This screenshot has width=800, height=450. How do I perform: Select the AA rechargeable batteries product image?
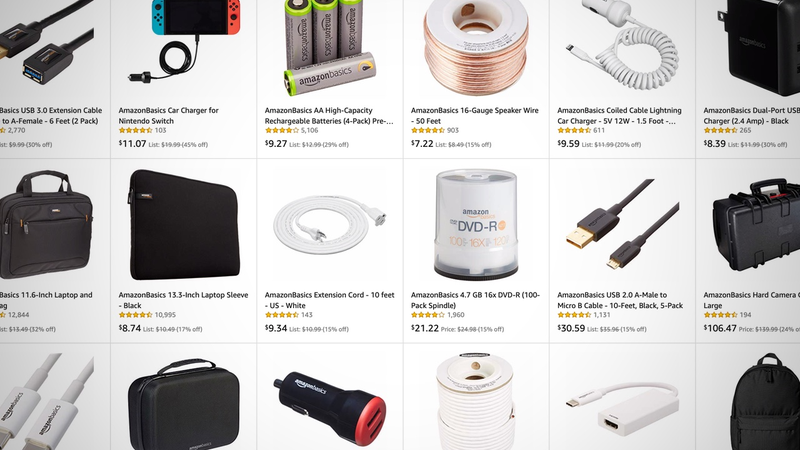coord(330,47)
